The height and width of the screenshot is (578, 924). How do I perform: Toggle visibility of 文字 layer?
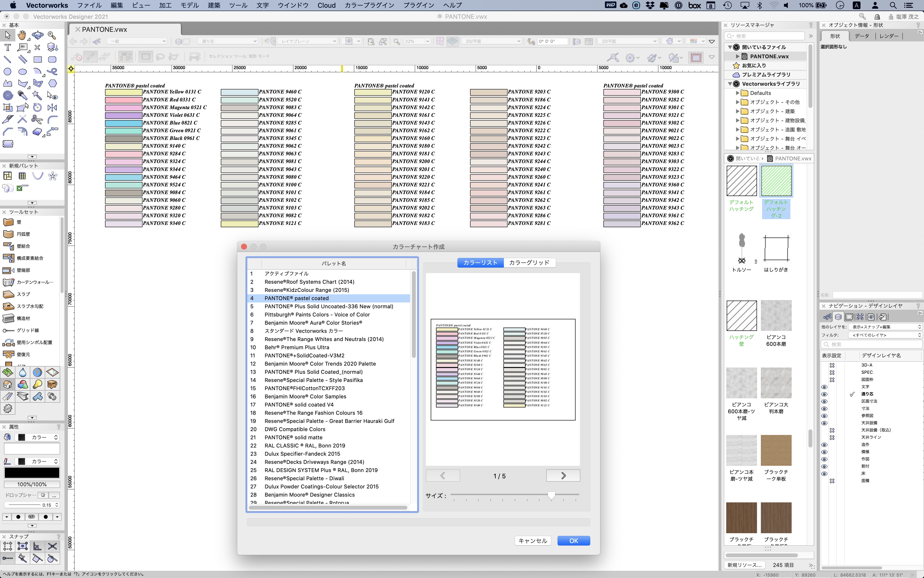824,387
